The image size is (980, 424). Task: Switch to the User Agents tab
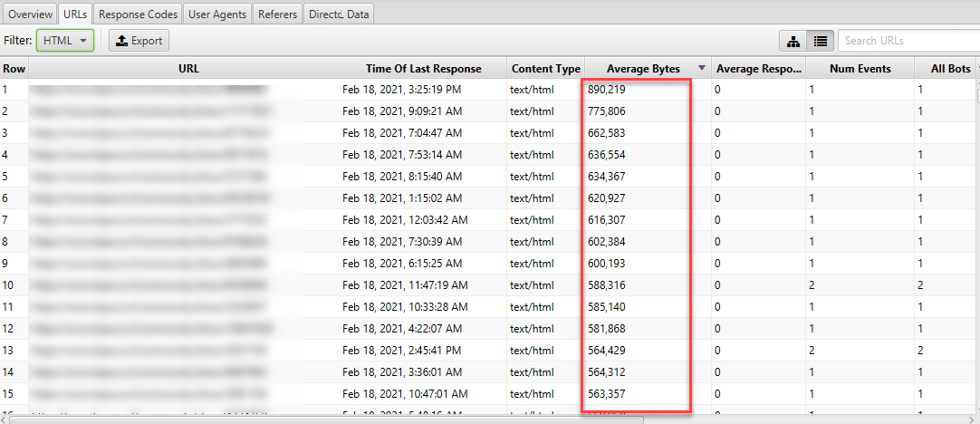coord(218,13)
